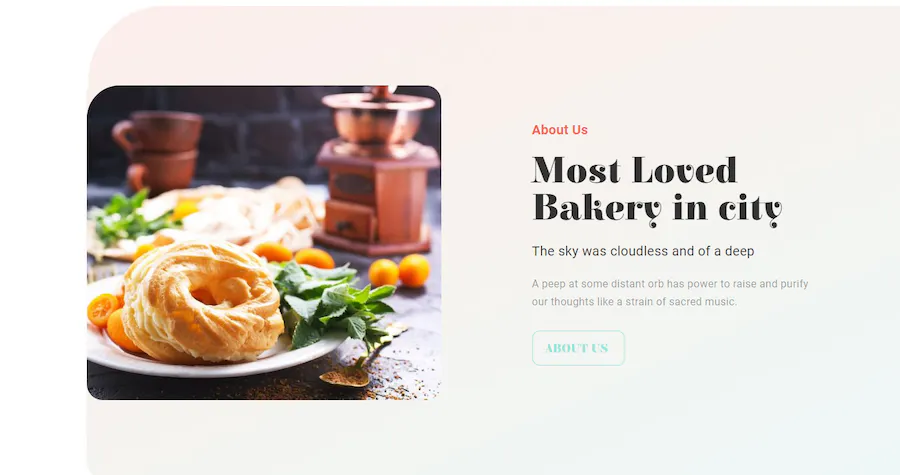Click the 'our thoughts like a strain' line
The image size is (900, 475).
coord(634,302)
